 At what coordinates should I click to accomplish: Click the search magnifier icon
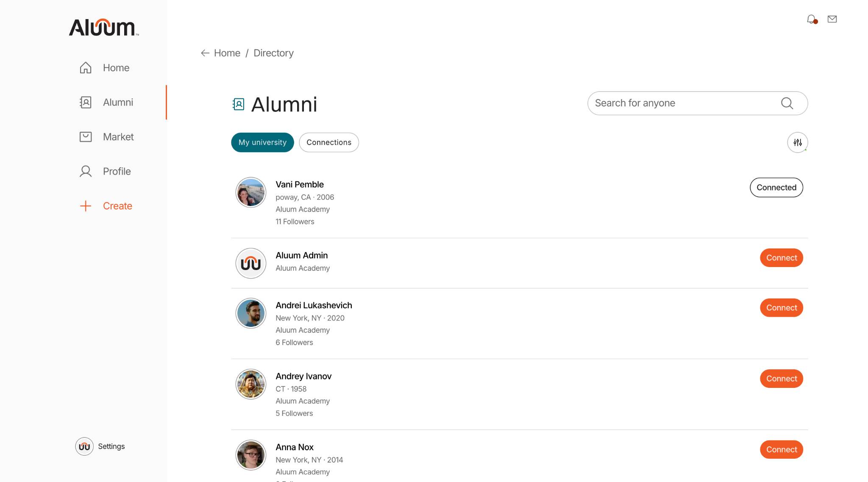[x=787, y=103]
